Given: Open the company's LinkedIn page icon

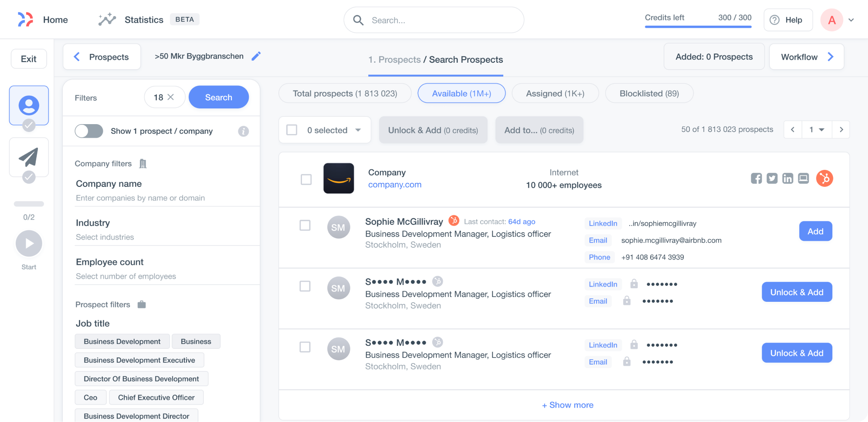Looking at the screenshot, I should click(x=787, y=179).
